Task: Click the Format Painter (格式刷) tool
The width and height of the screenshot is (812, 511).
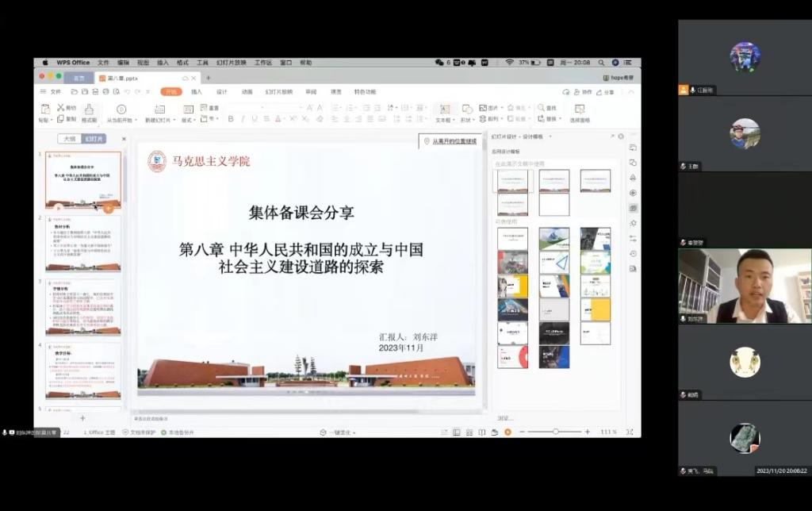Action: pyautogui.click(x=89, y=112)
